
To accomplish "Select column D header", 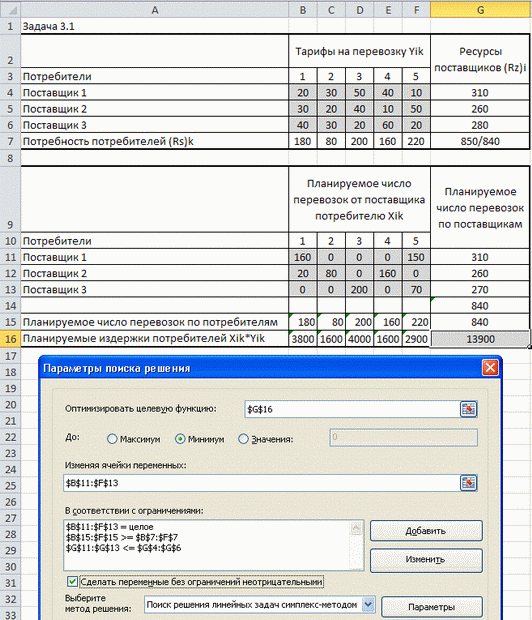I will tap(360, 10).
